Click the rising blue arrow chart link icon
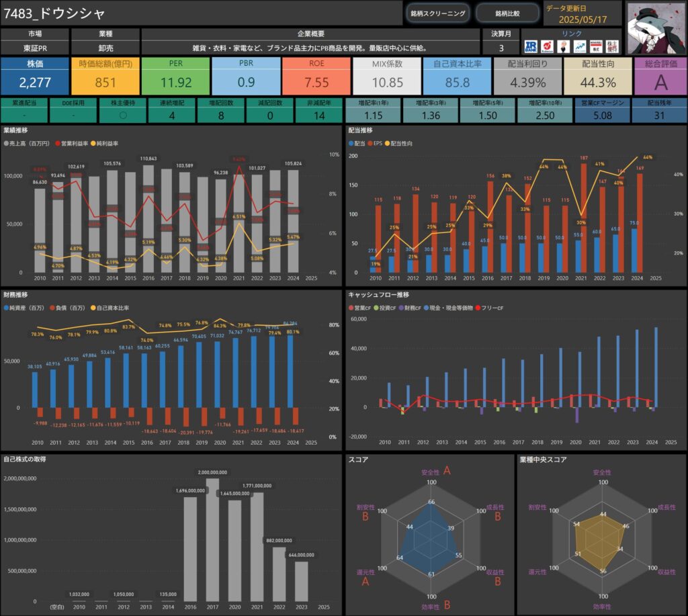The image size is (688, 616). (580, 46)
